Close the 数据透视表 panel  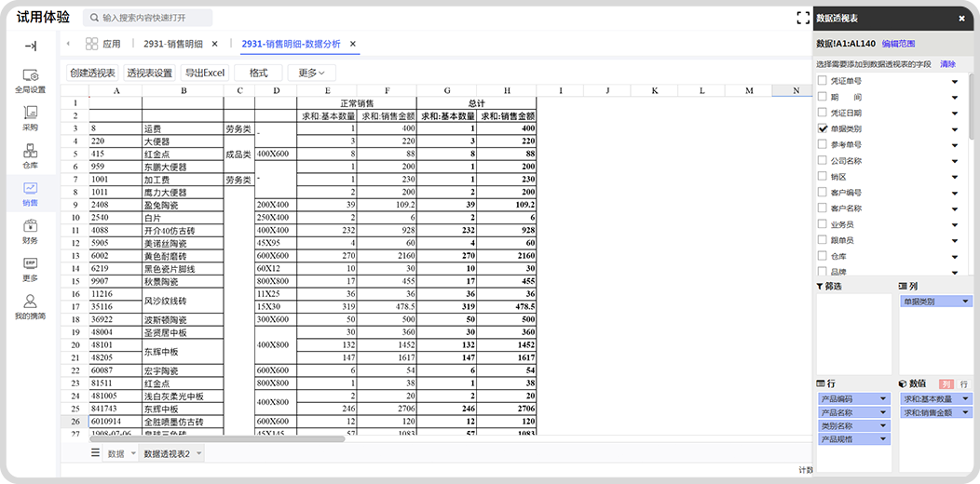pos(962,19)
